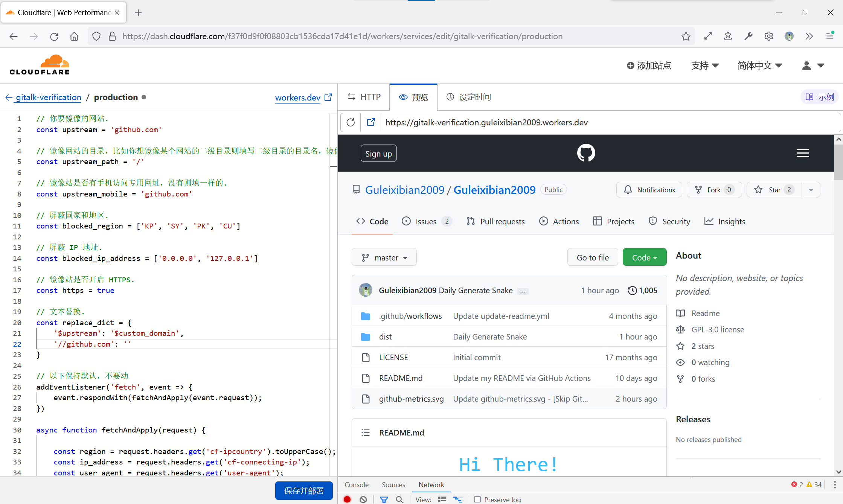
Task: Click the network filter funnel icon
Action: coord(384,499)
